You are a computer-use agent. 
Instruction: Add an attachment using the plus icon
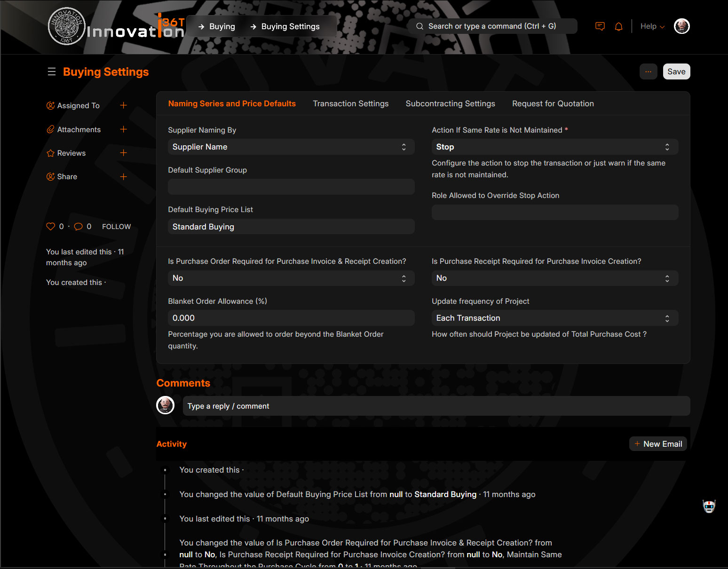point(123,129)
